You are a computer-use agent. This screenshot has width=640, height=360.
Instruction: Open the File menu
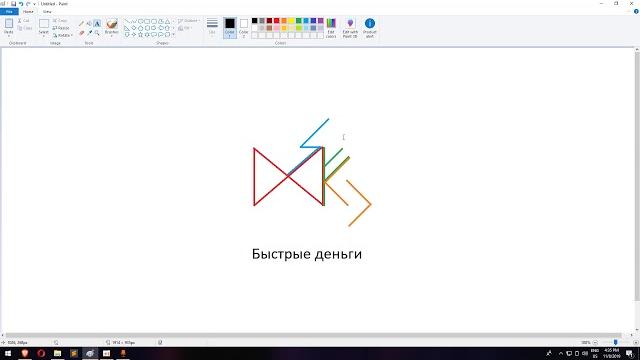(9, 11)
